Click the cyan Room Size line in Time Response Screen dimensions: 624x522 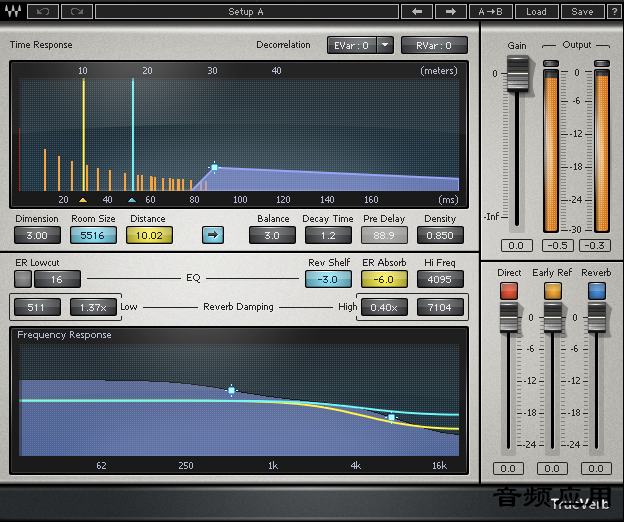tap(133, 134)
